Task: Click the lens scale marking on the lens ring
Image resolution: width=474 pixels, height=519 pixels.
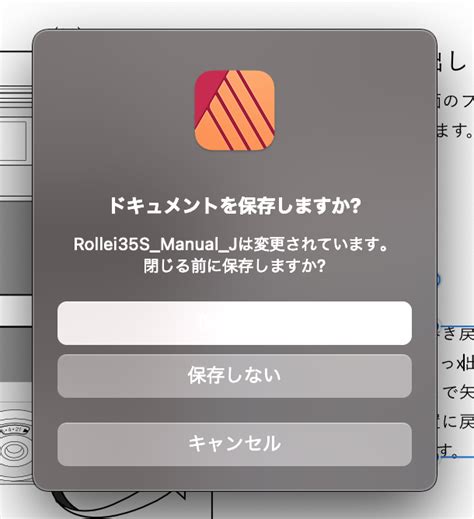Action: tap(15, 430)
